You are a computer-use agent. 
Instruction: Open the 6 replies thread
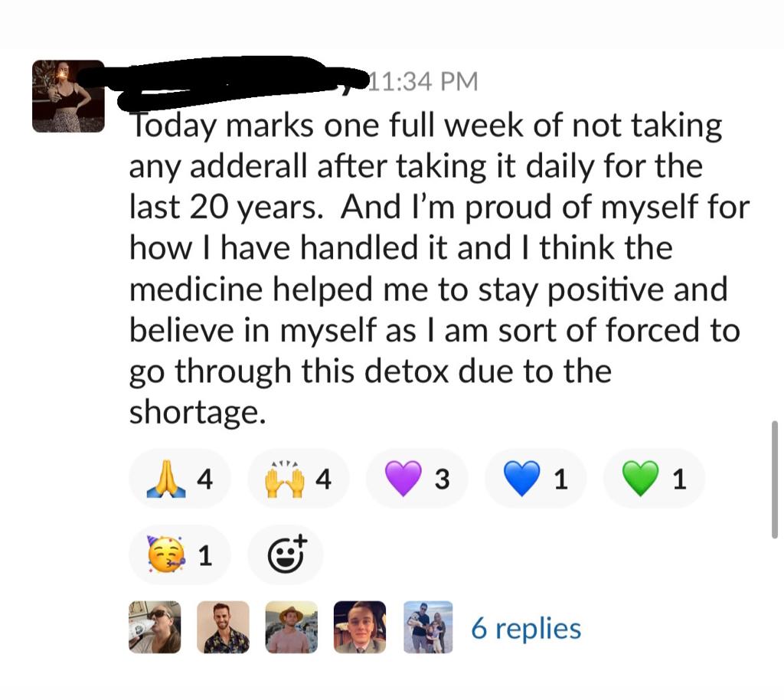[526, 628]
